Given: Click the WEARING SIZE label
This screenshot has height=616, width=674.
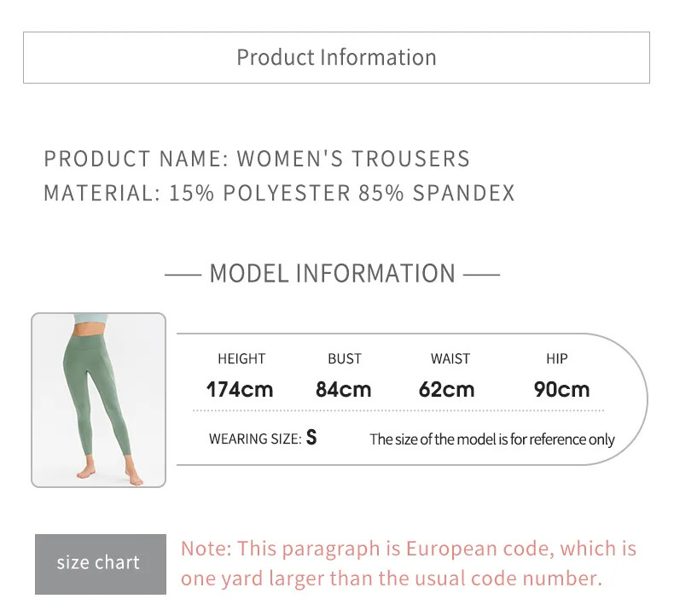Looking at the screenshot, I should (255, 439).
